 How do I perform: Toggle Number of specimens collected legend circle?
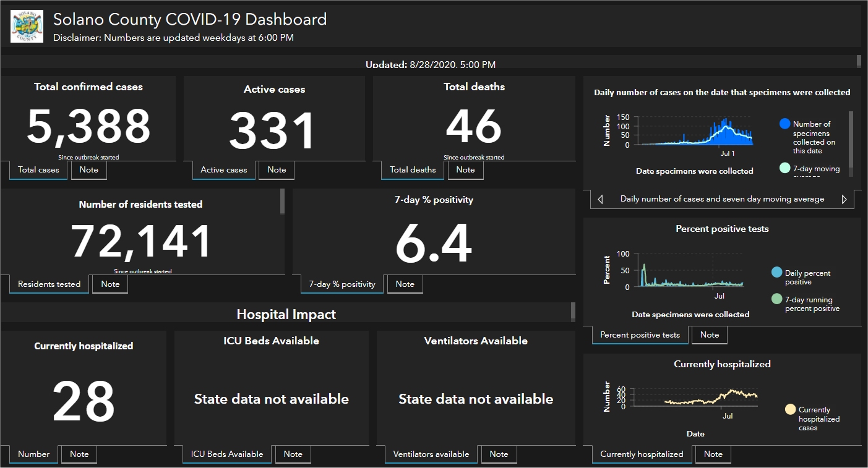(x=785, y=124)
